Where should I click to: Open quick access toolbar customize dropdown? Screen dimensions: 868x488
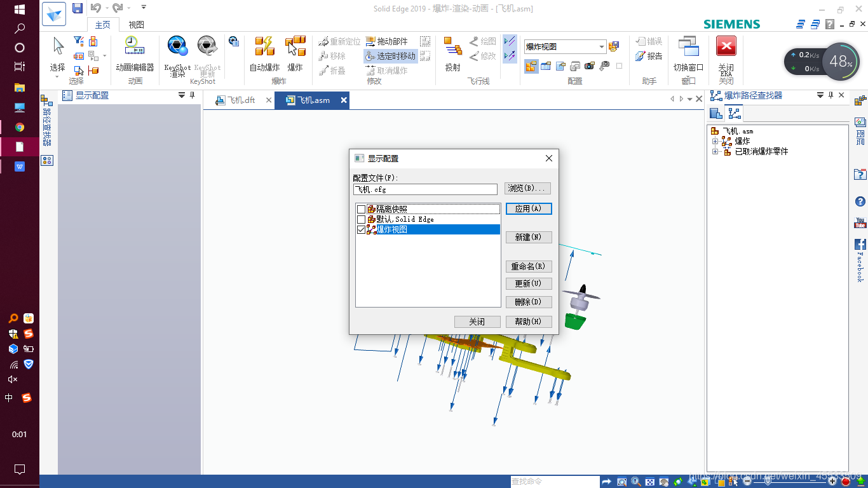click(144, 8)
